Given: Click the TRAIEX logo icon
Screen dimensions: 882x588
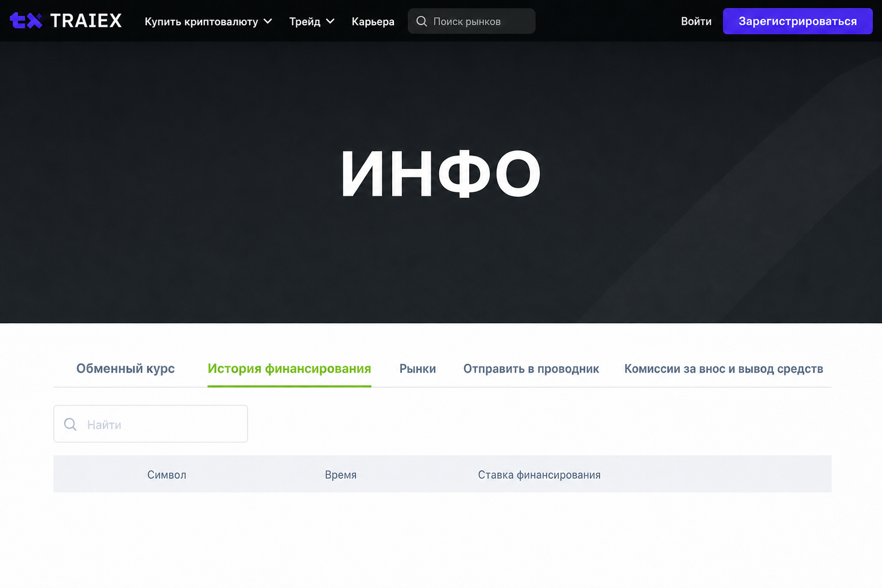Looking at the screenshot, I should tap(26, 21).
